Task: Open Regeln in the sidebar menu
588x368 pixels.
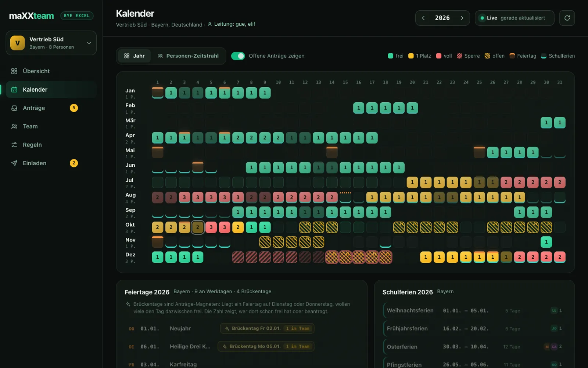Action: (x=51, y=145)
